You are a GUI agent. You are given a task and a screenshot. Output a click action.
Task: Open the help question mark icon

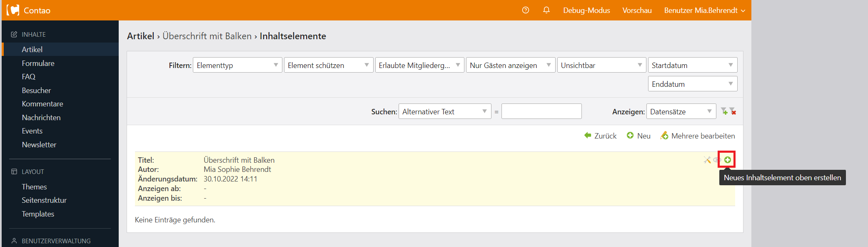(526, 10)
